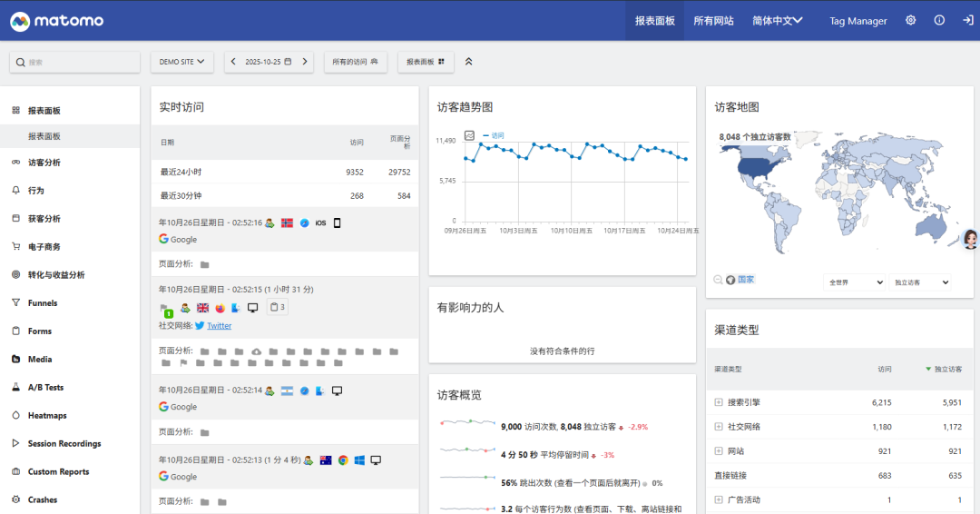Image resolution: width=980 pixels, height=514 pixels.
Task: Click the info circle icon in header
Action: [939, 20]
